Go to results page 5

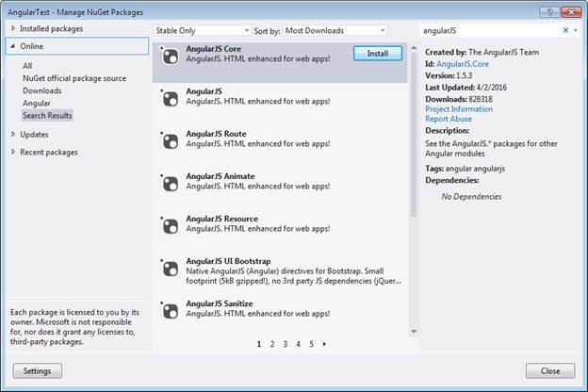311,344
